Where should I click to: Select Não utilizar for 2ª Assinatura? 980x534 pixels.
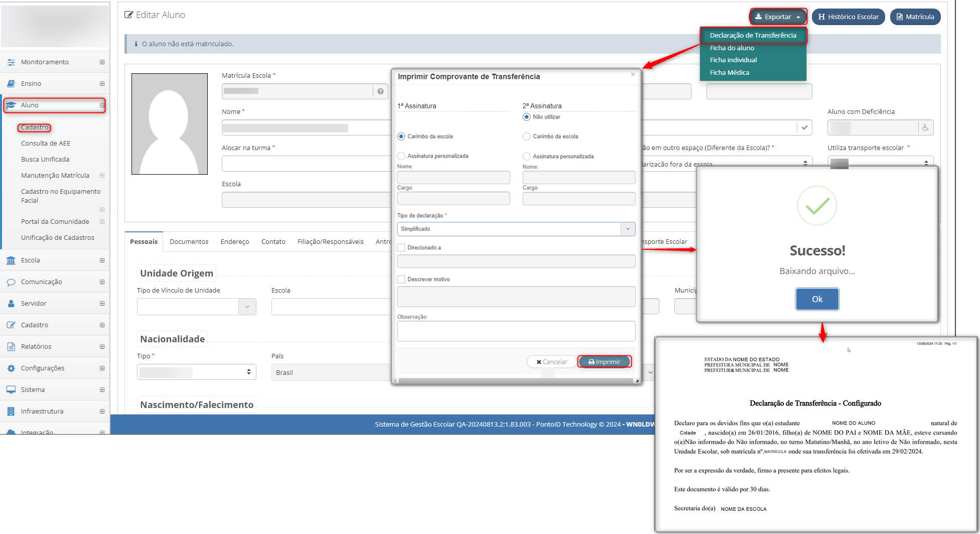pyautogui.click(x=526, y=117)
